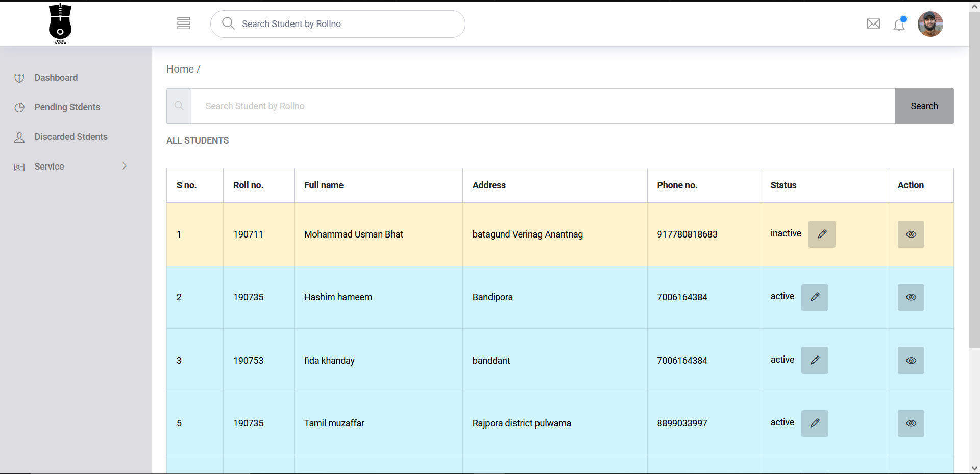
Task: Open Discarded Stdents page
Action: pyautogui.click(x=71, y=137)
